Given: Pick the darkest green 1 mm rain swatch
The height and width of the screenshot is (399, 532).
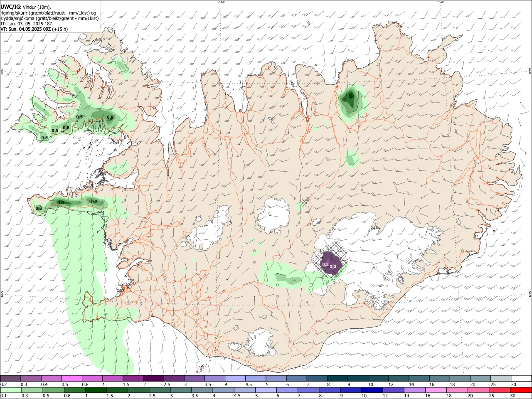Looking at the screenshot, I should tap(96, 390).
